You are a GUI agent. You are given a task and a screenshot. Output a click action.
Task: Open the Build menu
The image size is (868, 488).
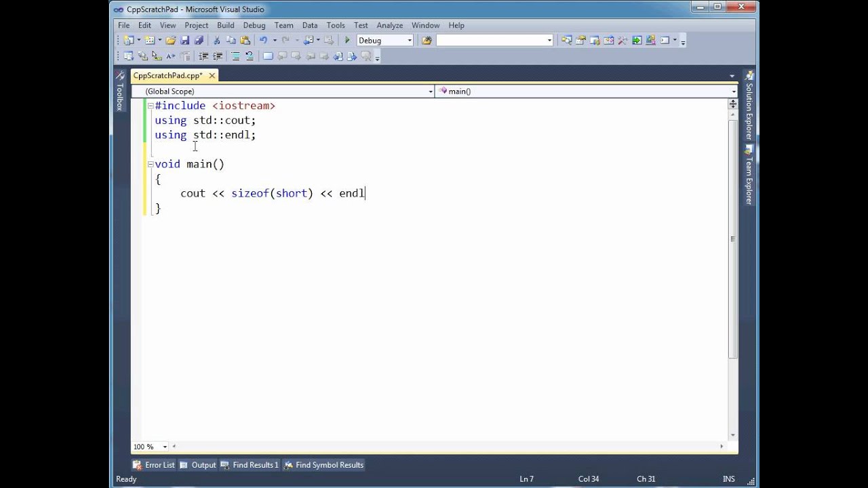(x=226, y=25)
